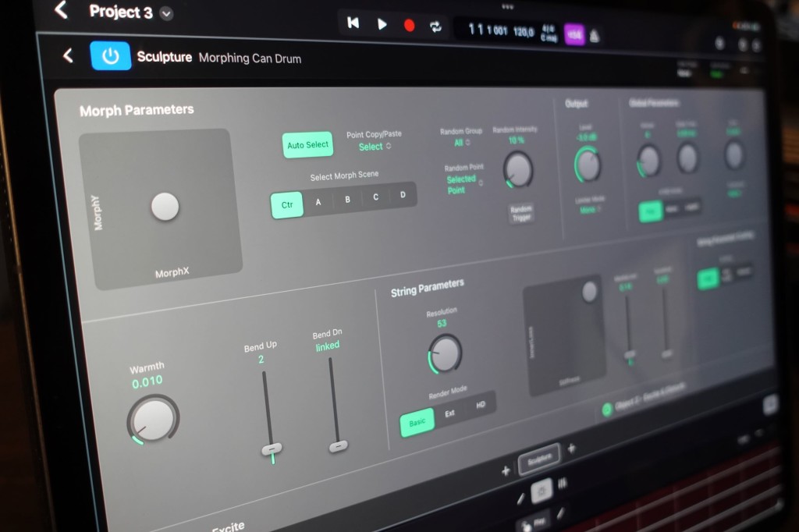Enable the purple count-in button
This screenshot has height=532, width=799.
tap(574, 34)
